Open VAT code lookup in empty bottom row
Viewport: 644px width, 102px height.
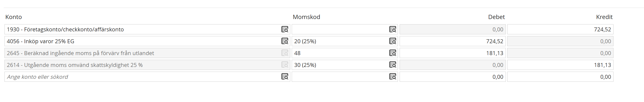(392, 77)
